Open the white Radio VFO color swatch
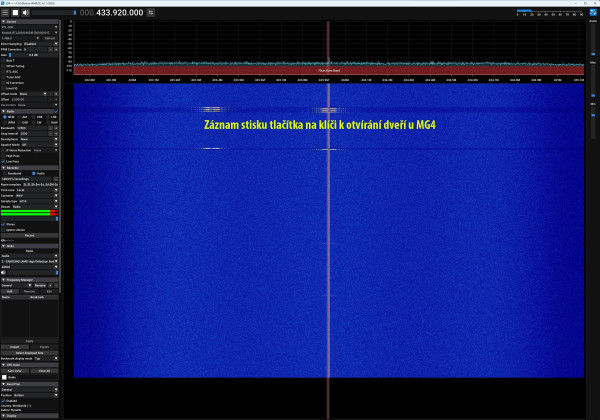Image resolution: width=600 pixels, height=420 pixels. pyautogui.click(x=4, y=377)
